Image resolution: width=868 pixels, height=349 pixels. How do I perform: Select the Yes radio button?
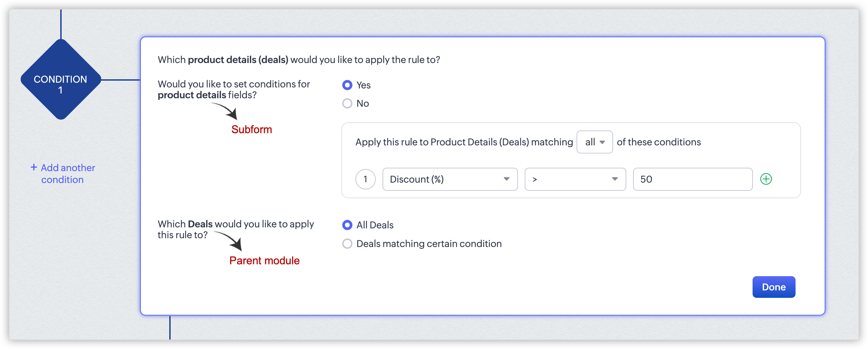pyautogui.click(x=347, y=85)
